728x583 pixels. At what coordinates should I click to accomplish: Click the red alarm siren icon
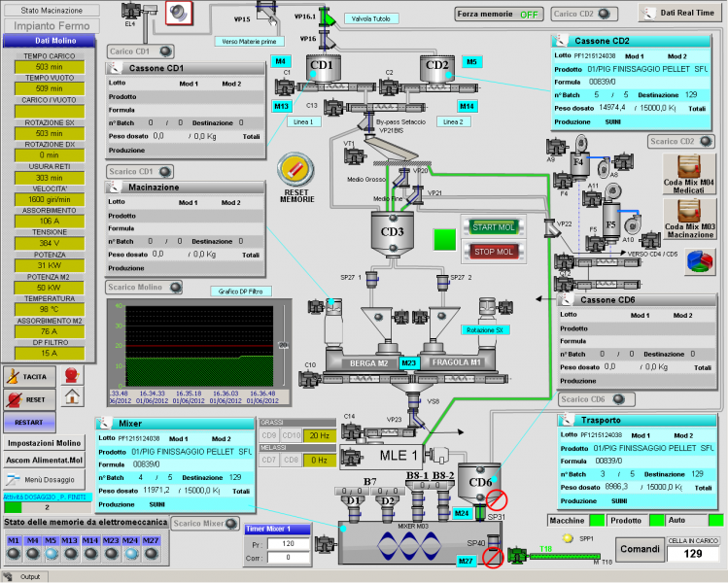[x=72, y=375]
